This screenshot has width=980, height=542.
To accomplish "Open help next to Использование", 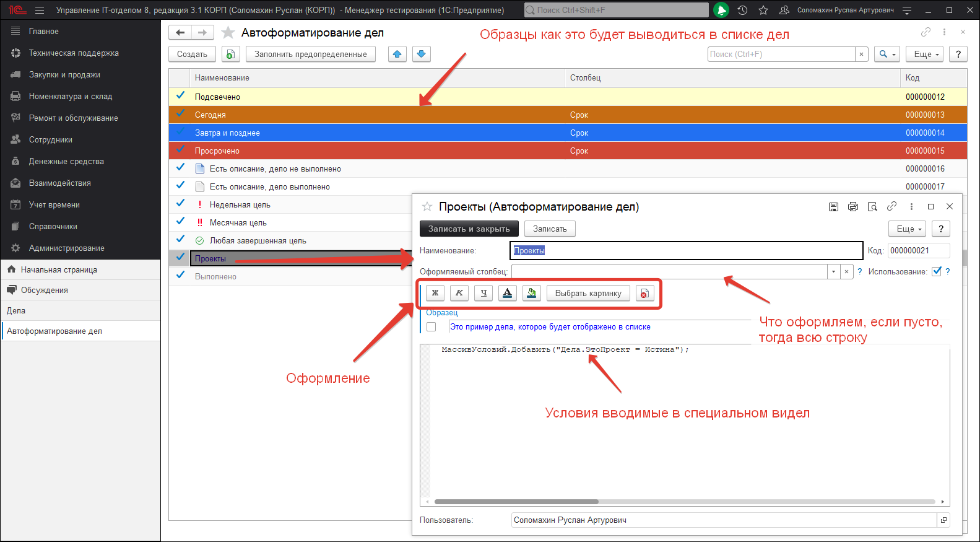I will coord(948,271).
